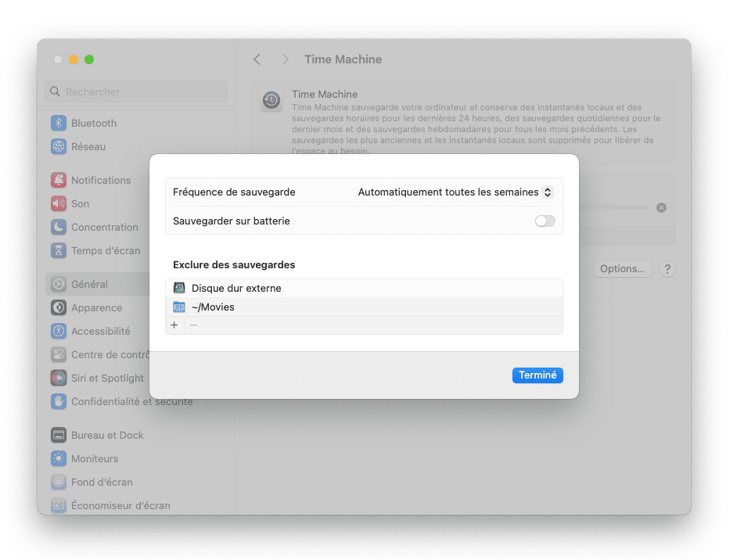Open Bureau et Dock label
The width and height of the screenshot is (737, 560).
point(107,435)
